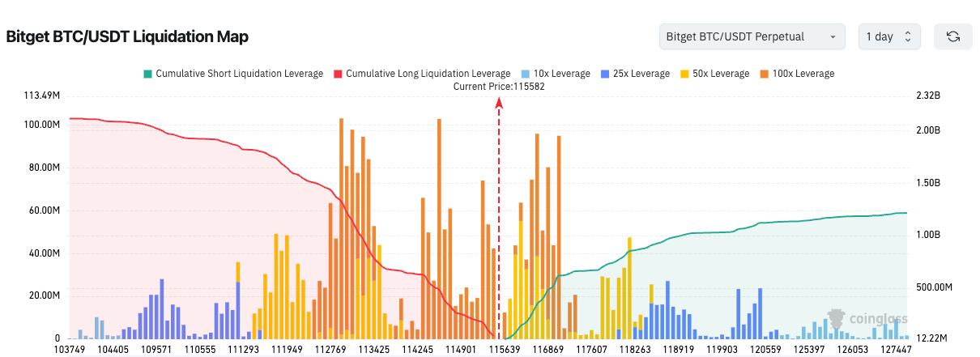Viewport: 980px width, 357px height.
Task: Click the refresh icon button
Action: [x=953, y=36]
